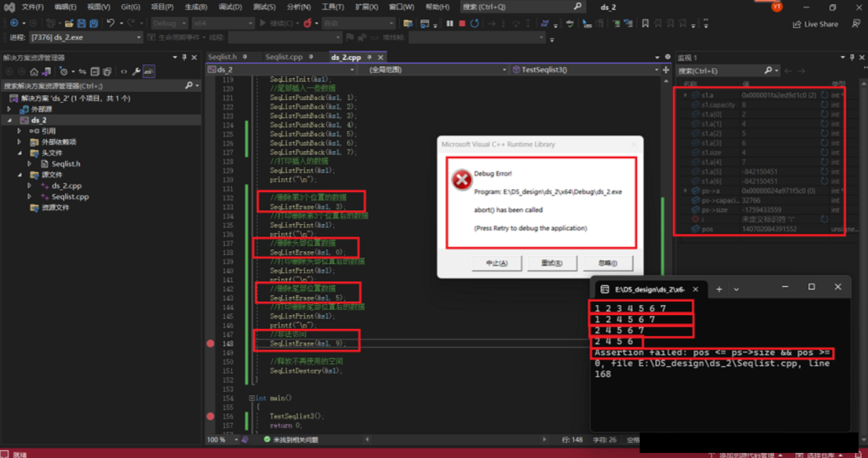
Task: Toggle the breakpoint on line 156
Action: (x=210, y=416)
